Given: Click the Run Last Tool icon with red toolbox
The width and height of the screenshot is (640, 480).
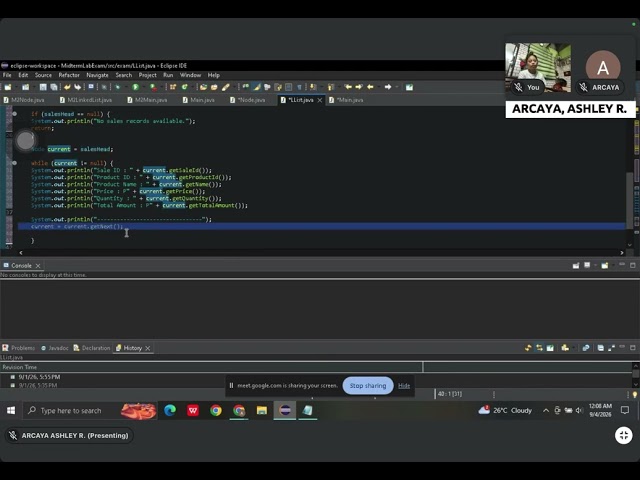Looking at the screenshot, I should click(153, 87).
